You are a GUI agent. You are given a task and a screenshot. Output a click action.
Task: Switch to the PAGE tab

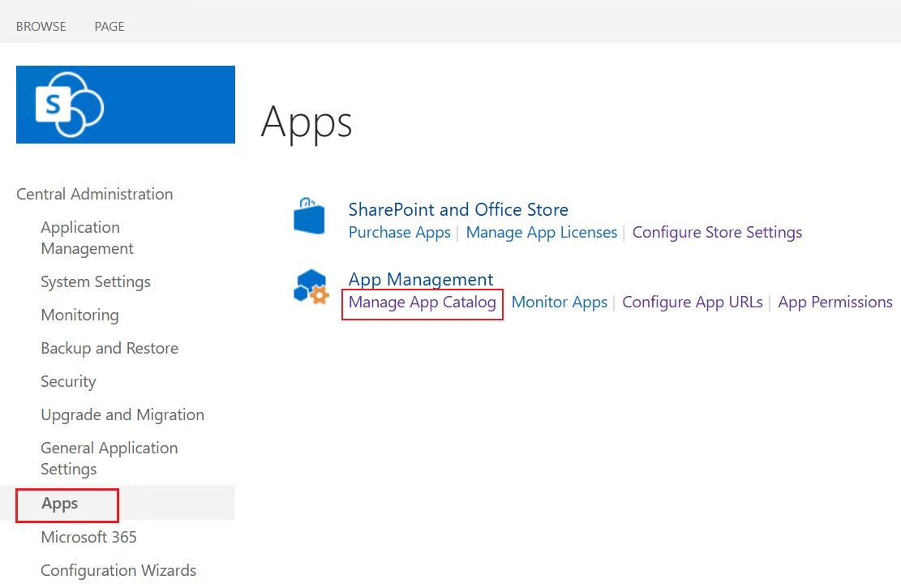[109, 26]
